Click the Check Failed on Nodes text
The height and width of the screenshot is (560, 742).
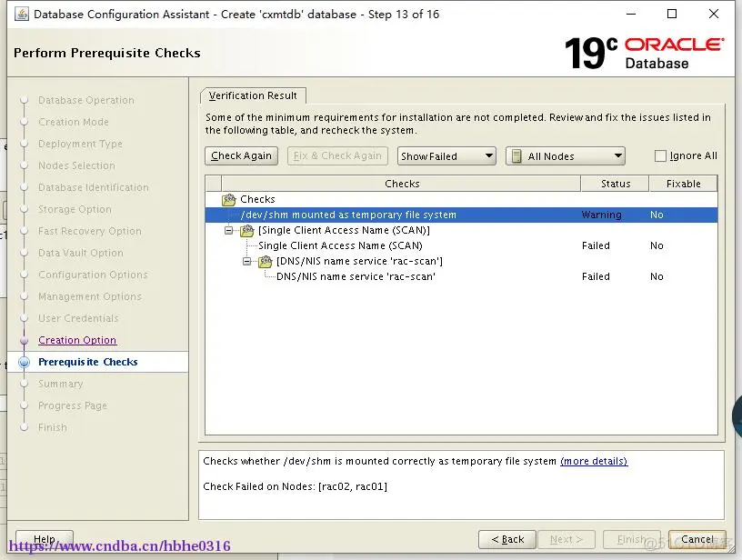pyautogui.click(x=296, y=486)
